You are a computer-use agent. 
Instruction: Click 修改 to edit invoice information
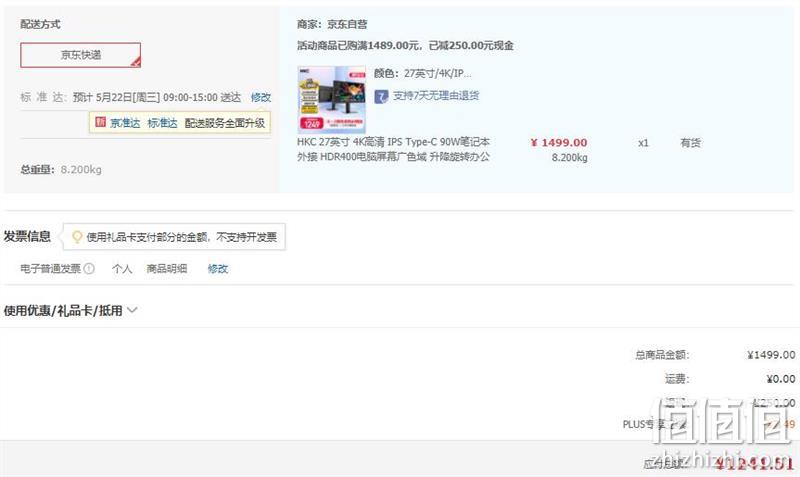(x=218, y=268)
